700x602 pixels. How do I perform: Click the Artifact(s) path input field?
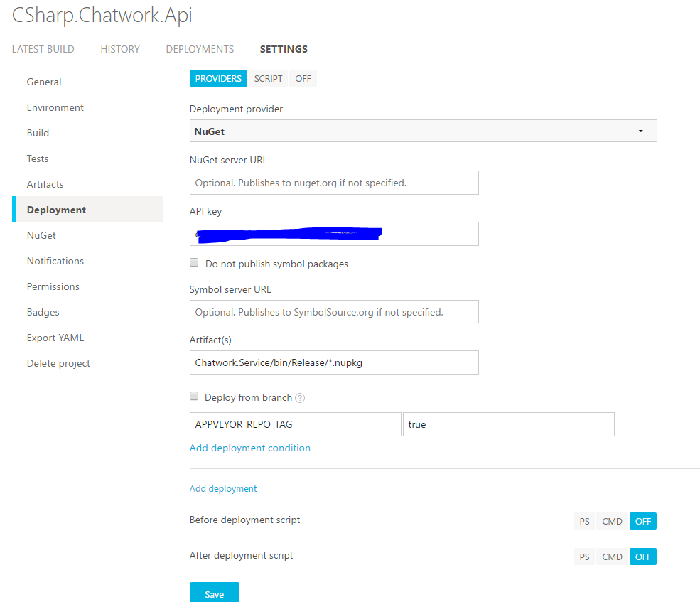click(334, 362)
